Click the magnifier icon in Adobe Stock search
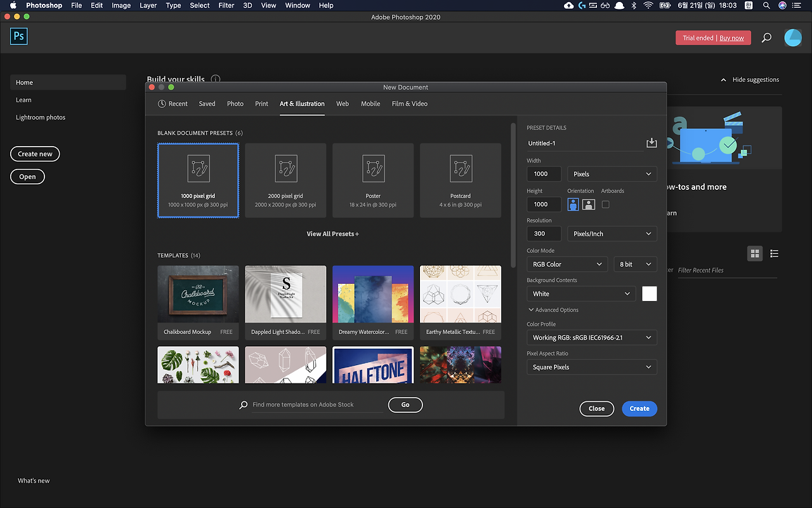Image resolution: width=812 pixels, height=508 pixels. pos(244,404)
